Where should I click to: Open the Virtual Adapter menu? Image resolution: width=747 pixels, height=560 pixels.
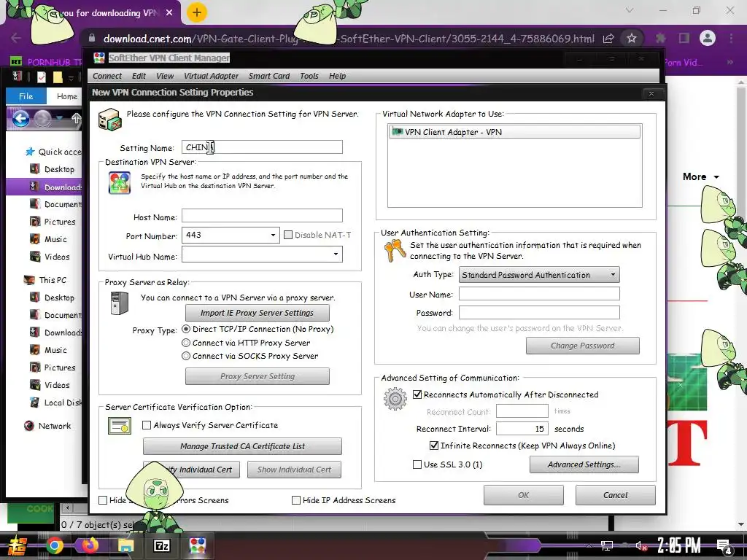pos(211,76)
